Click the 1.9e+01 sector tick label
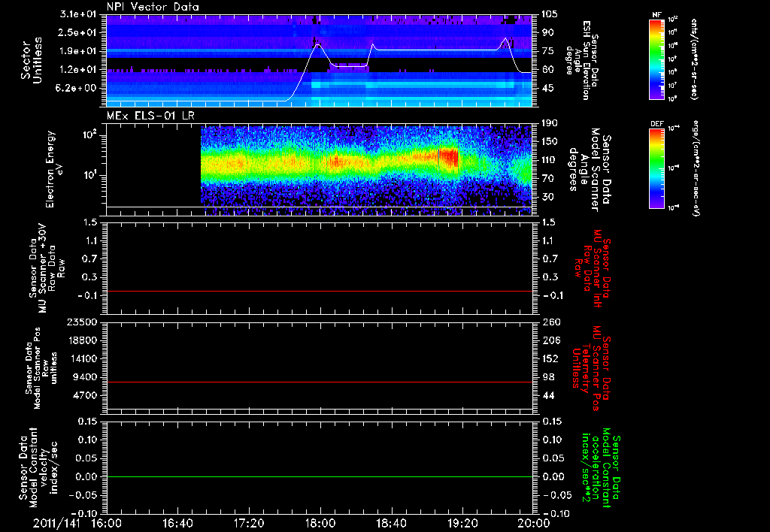770x532 pixels. pyautogui.click(x=78, y=51)
